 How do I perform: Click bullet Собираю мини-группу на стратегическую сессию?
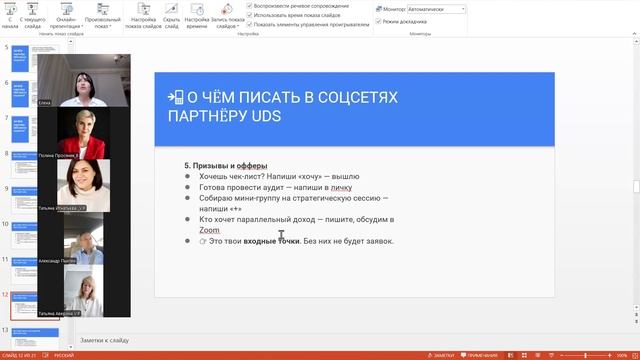293,203
